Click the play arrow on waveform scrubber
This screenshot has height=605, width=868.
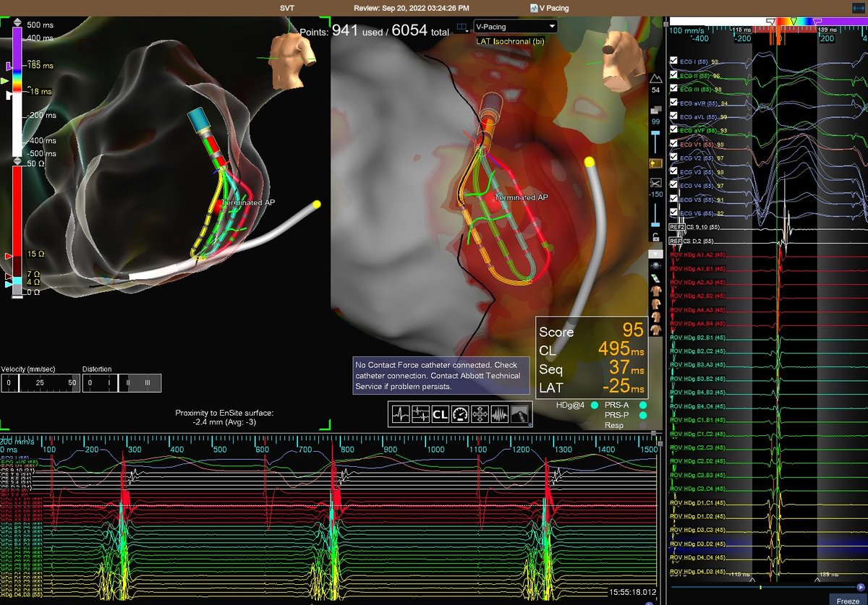pos(860,587)
